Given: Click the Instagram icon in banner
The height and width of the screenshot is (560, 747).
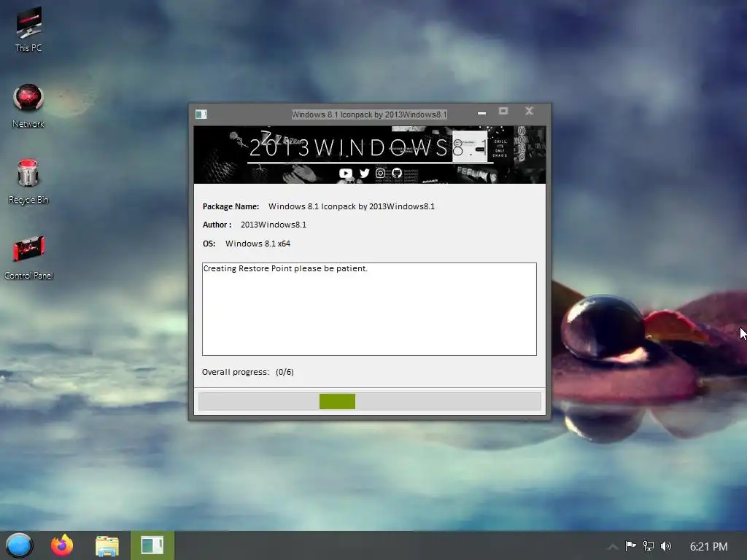Looking at the screenshot, I should (x=380, y=174).
